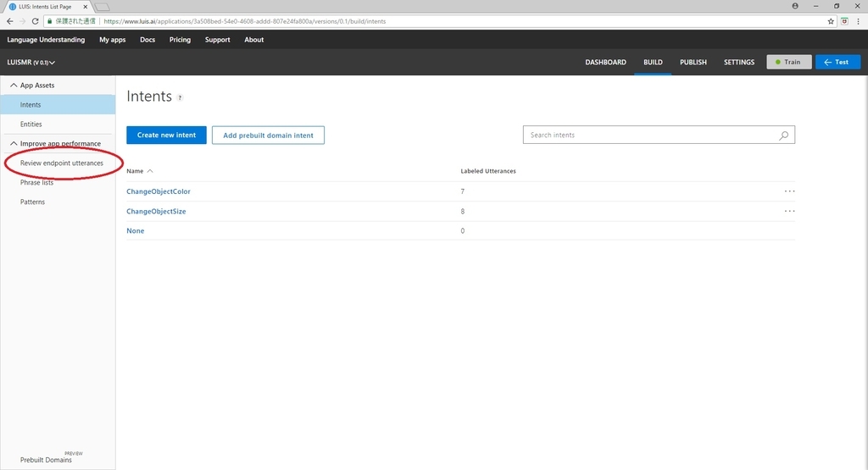
Task: Click the secure connection lock icon
Action: [x=50, y=21]
